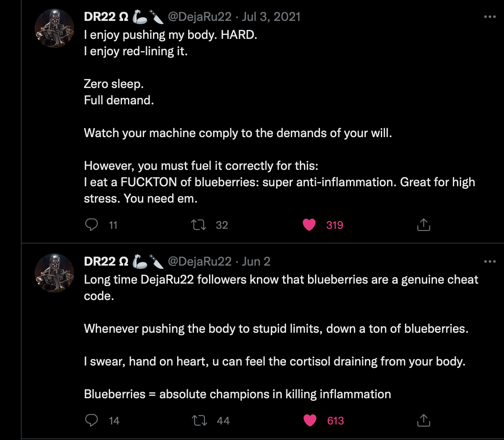Screen dimensions: 504x440
Task: Share the Jul 3, 2021 tweet
Action: click(x=423, y=225)
